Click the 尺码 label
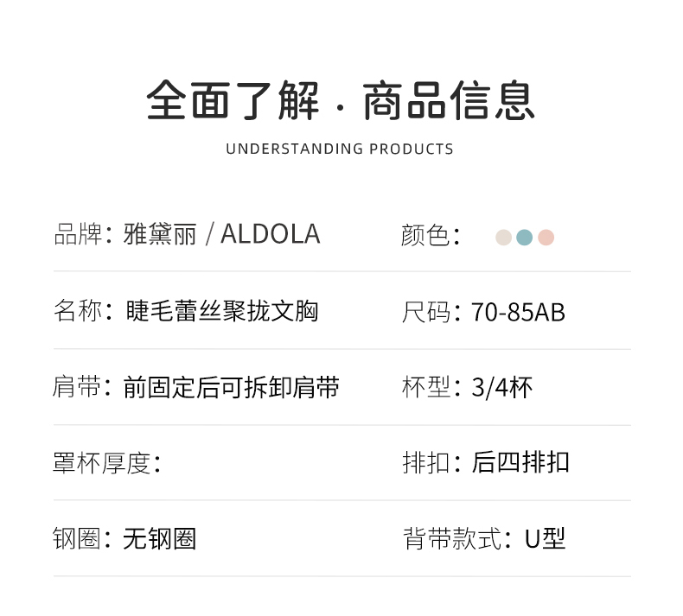Screen dimensions: 683x616 (x=427, y=312)
